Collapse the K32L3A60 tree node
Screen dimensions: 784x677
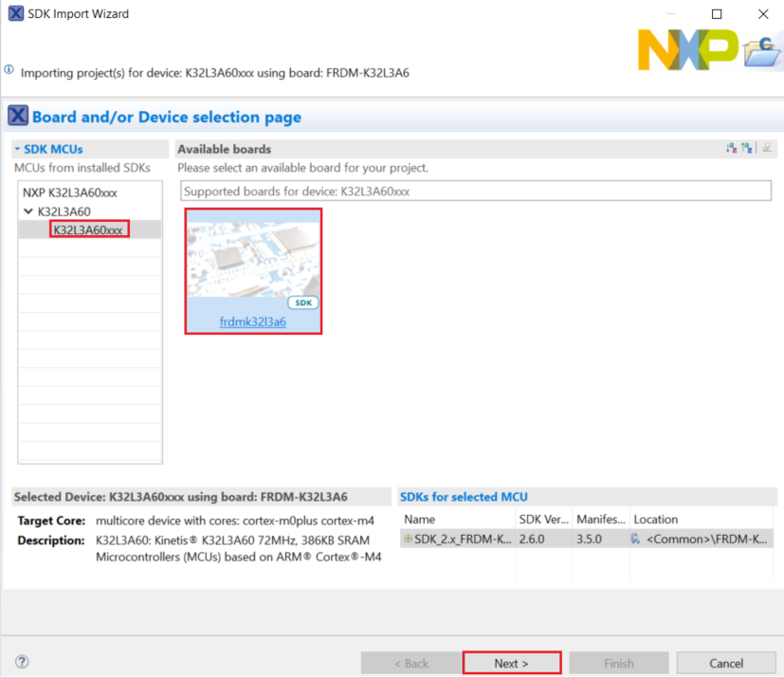(x=28, y=211)
